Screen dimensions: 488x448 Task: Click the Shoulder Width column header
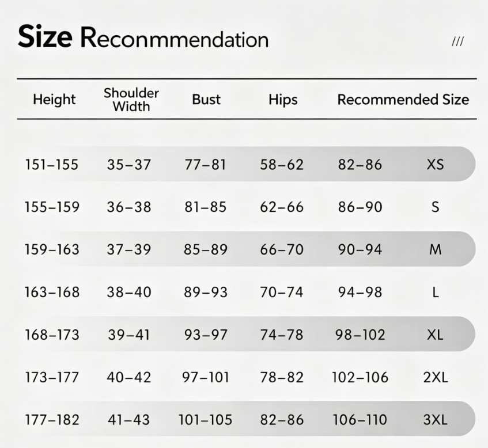coord(131,100)
